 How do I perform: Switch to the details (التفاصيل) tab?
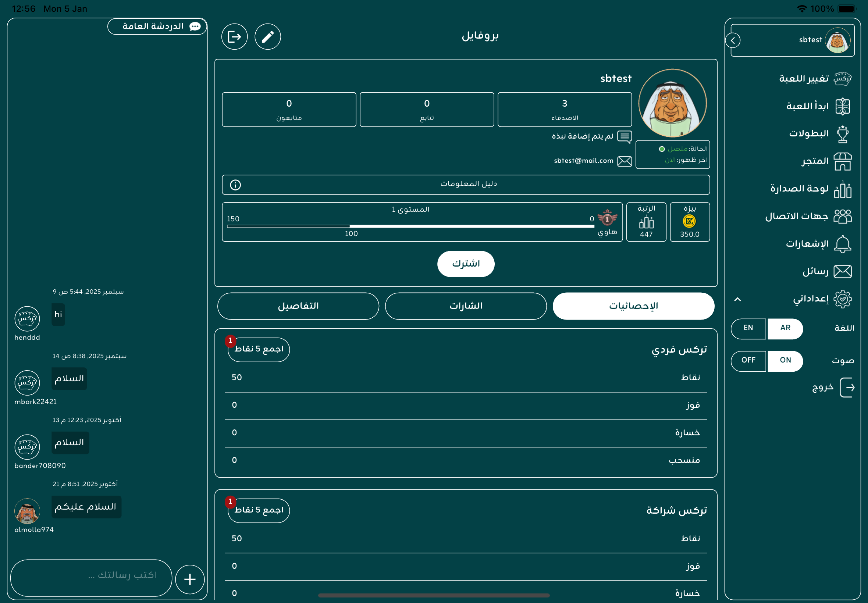pyautogui.click(x=298, y=306)
